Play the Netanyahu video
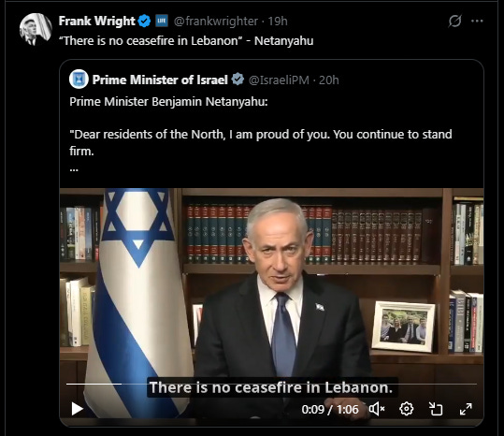 (77, 409)
